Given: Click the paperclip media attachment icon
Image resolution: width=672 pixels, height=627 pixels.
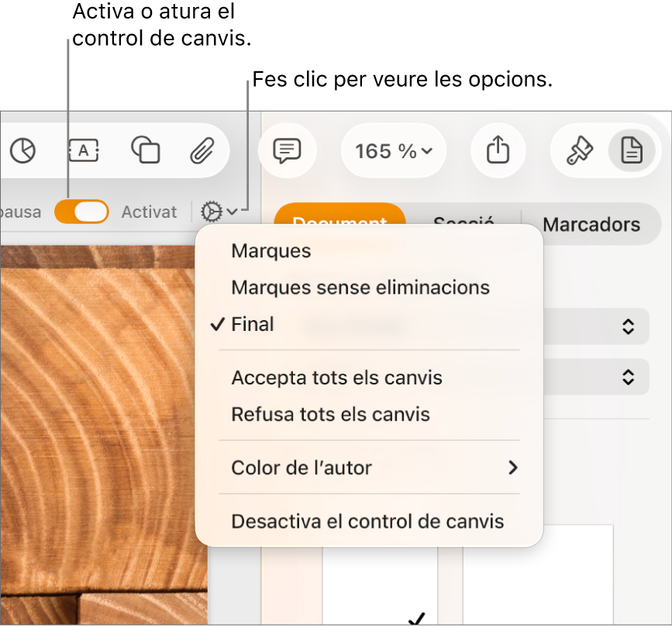Looking at the screenshot, I should pos(202,151).
